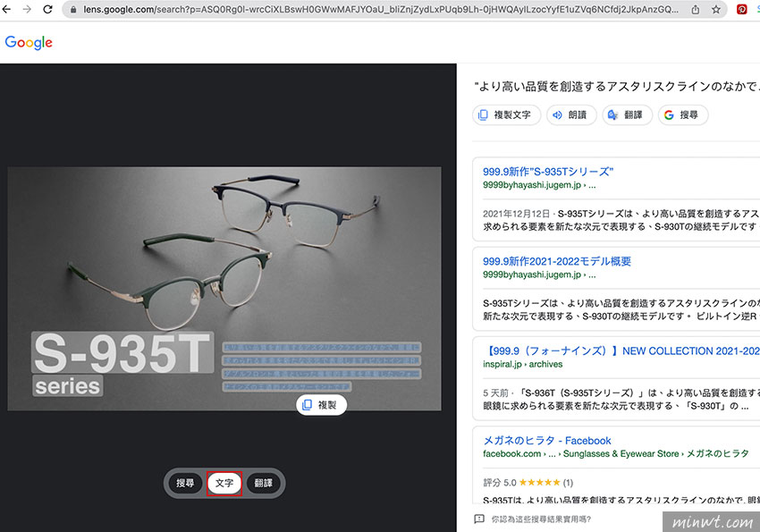Screen dimensions: 760x532
Task: Click the lock icon in address bar
Action: pyautogui.click(x=73, y=10)
